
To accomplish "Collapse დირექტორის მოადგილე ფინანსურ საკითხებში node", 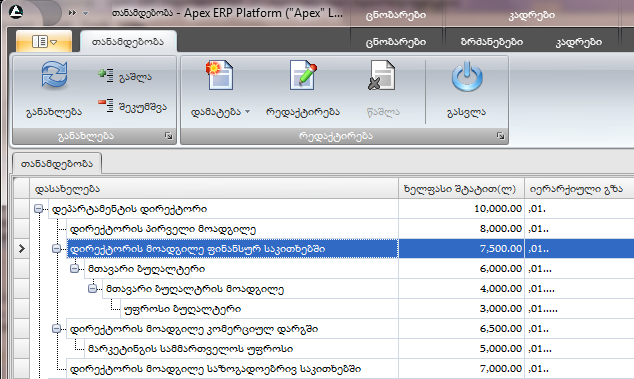I will point(57,249).
